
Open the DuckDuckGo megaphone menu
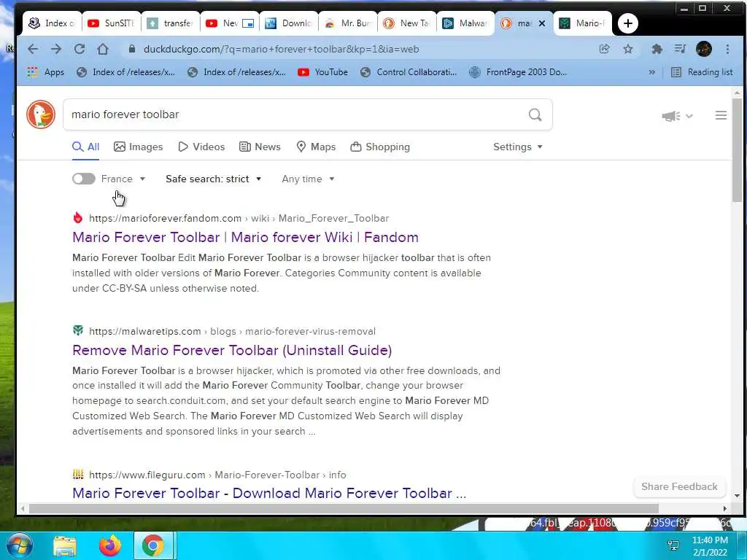point(676,116)
